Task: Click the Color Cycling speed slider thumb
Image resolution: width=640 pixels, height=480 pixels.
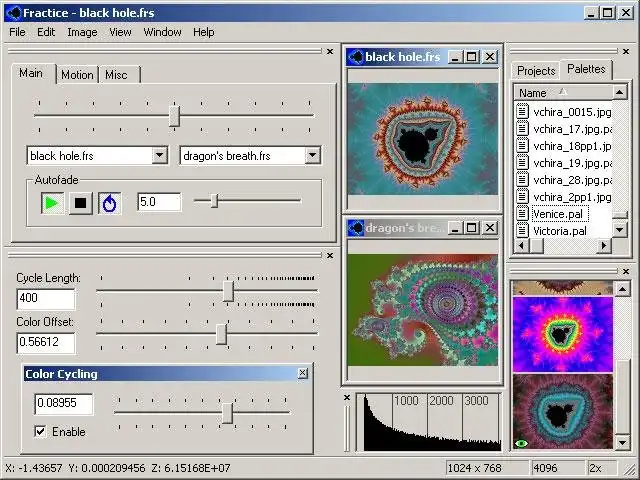Action: pos(227,413)
